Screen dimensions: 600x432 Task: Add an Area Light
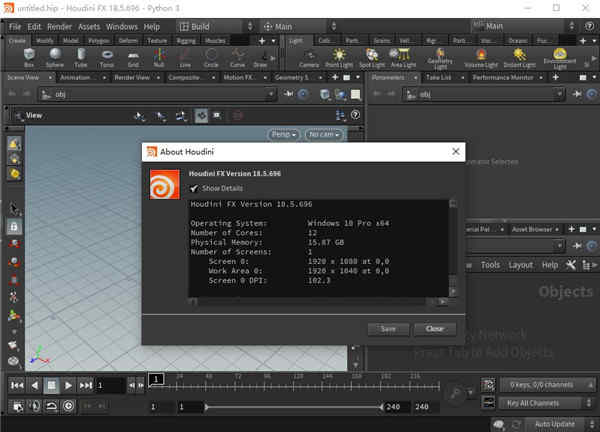pos(403,58)
